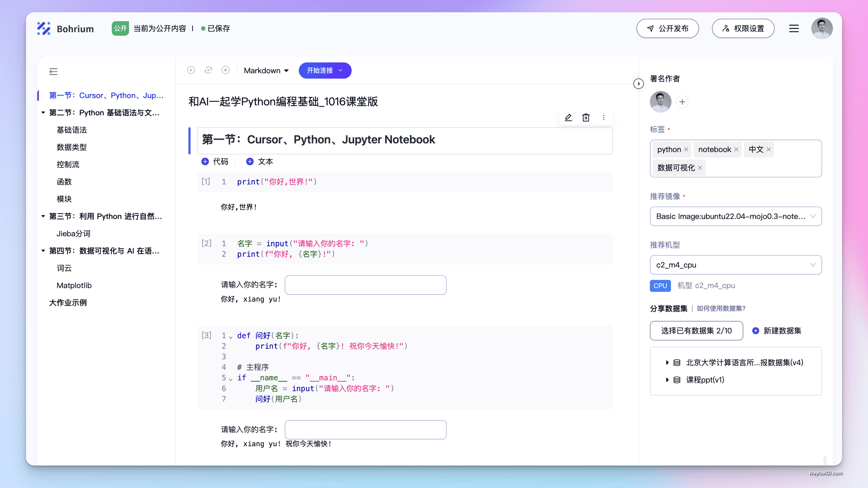Open the hamburger menu icon
This screenshot has width=868, height=488.
794,28
